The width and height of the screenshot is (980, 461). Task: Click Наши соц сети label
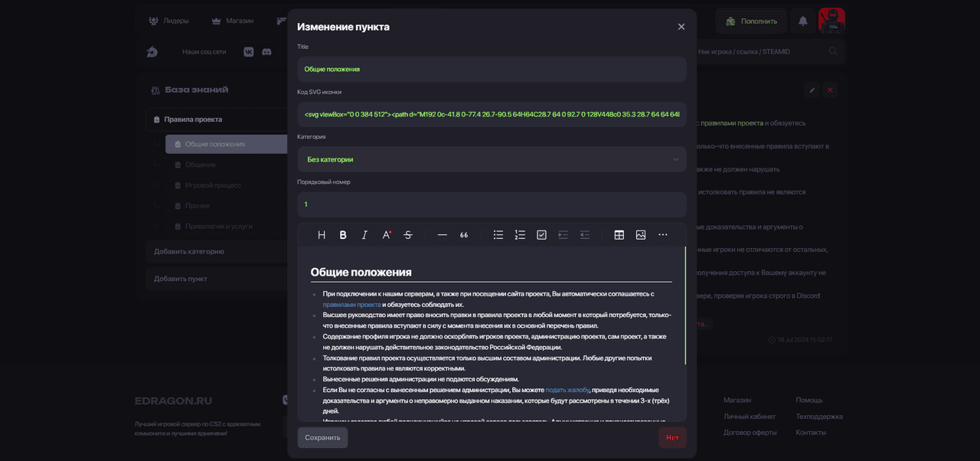click(204, 52)
